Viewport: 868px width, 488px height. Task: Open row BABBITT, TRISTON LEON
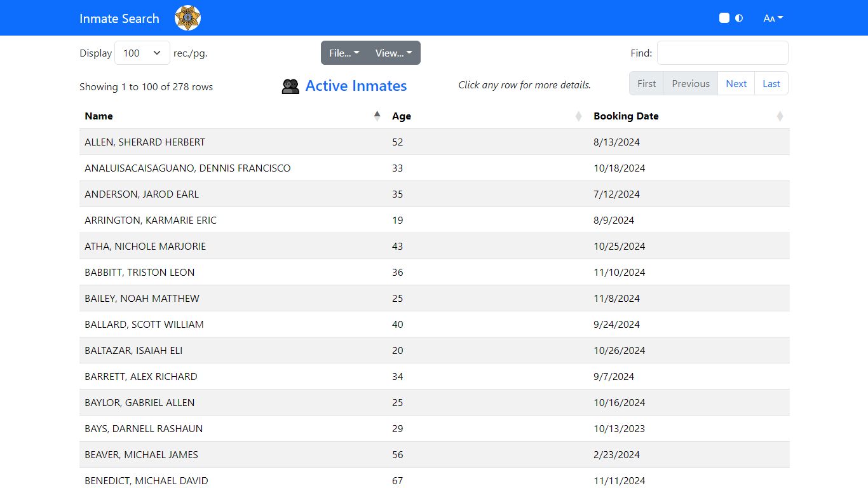pos(435,272)
